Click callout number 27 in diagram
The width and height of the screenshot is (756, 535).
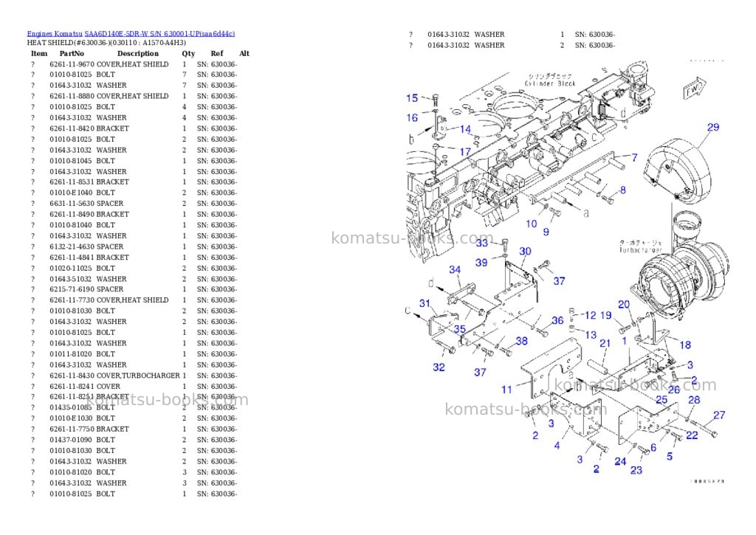pos(719,415)
